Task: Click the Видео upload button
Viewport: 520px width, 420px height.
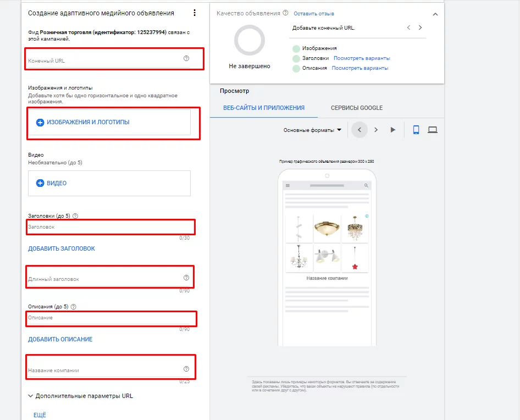Action: tap(109, 183)
